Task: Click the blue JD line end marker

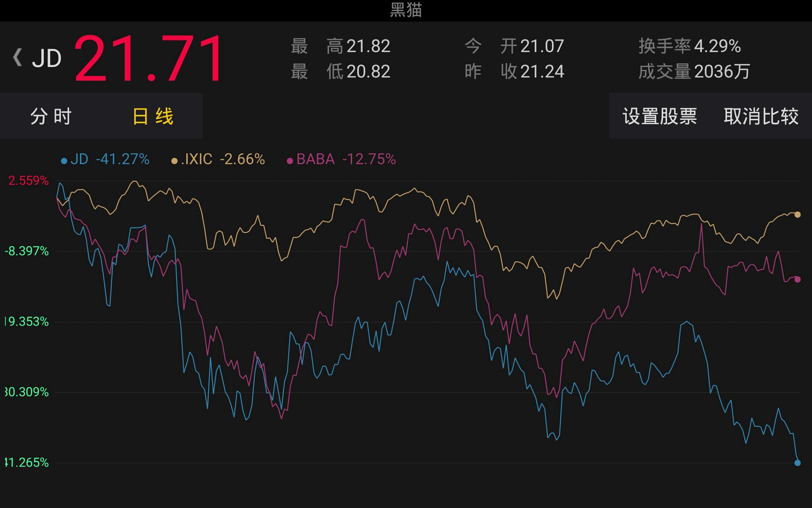Action: click(797, 463)
